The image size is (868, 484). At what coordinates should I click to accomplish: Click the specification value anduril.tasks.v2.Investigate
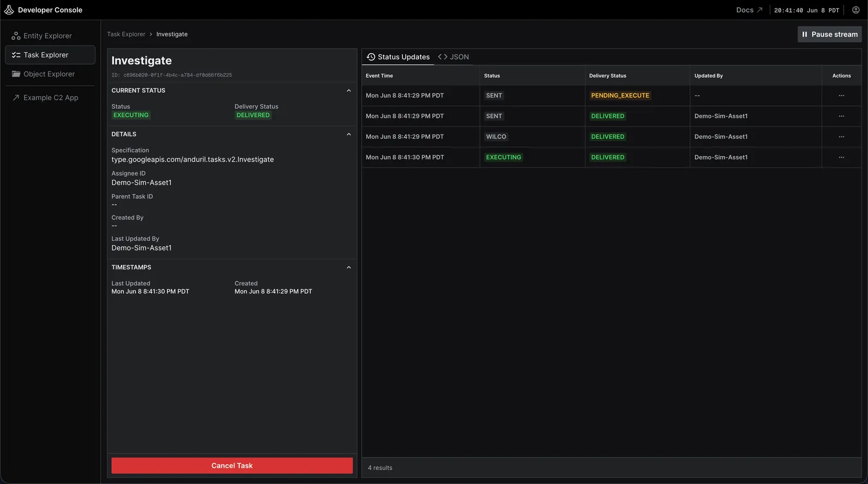click(193, 160)
